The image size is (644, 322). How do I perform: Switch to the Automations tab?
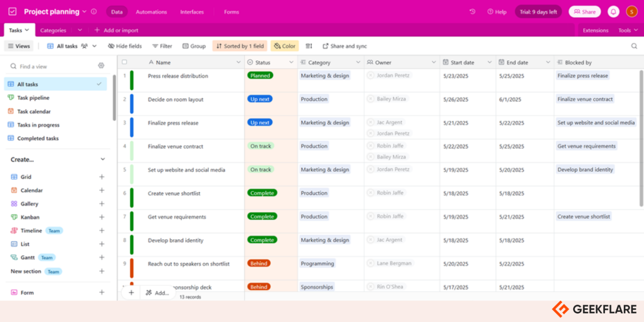coord(151,12)
